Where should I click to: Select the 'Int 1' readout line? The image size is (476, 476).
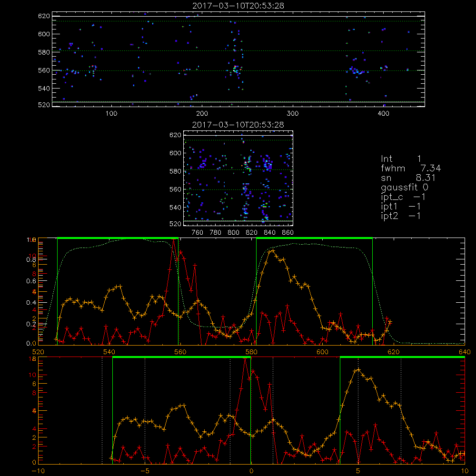click(401, 159)
